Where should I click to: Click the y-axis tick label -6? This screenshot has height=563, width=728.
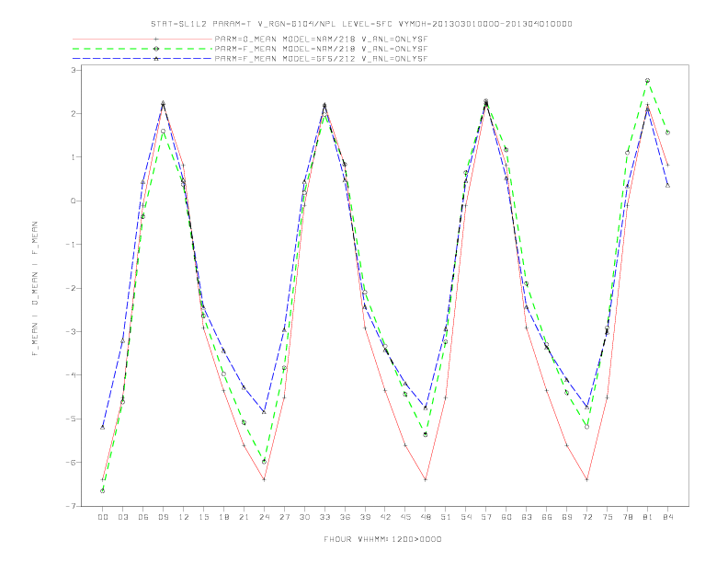(71, 463)
